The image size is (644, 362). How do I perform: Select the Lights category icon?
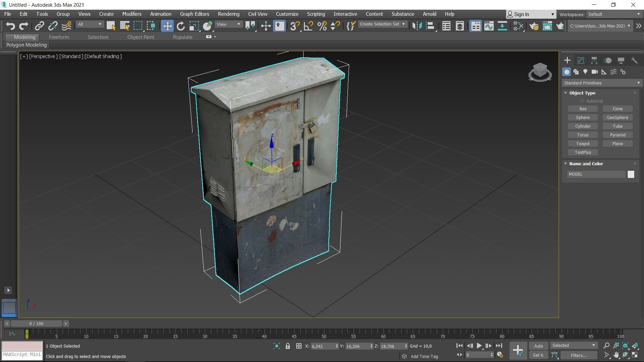tap(585, 72)
